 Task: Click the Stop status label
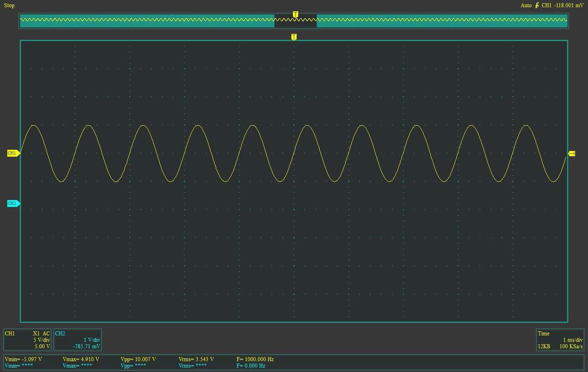9,6
